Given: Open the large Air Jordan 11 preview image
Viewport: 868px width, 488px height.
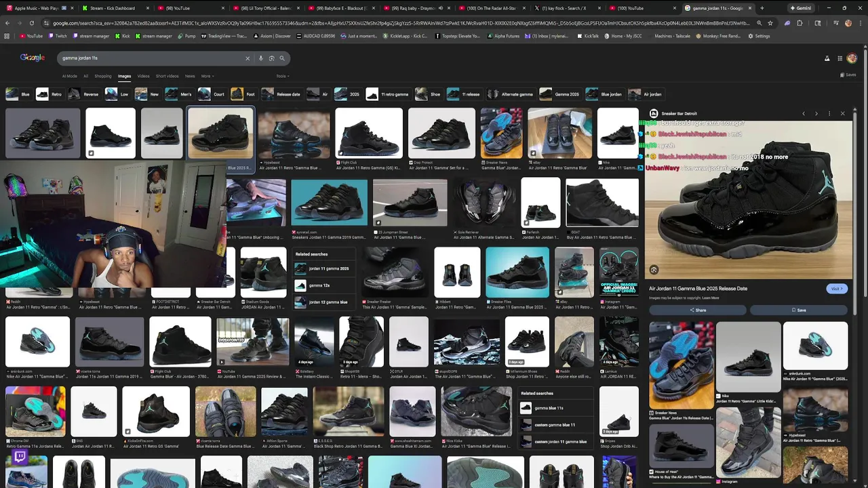Looking at the screenshot, I should tap(748, 200).
